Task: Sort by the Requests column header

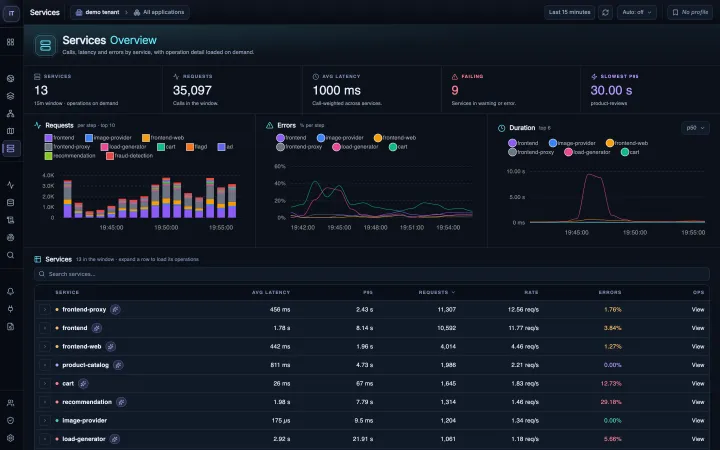Action: click(x=437, y=292)
